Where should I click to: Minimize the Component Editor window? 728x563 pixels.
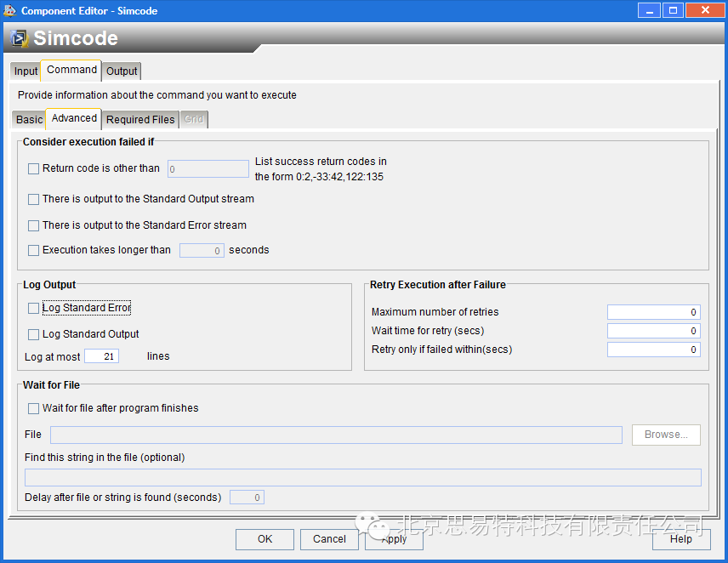[x=649, y=10]
